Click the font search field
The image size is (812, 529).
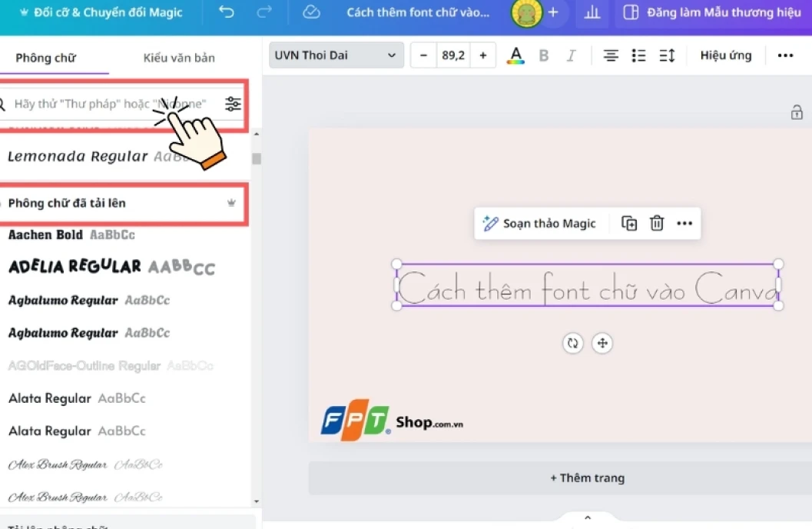tap(110, 104)
